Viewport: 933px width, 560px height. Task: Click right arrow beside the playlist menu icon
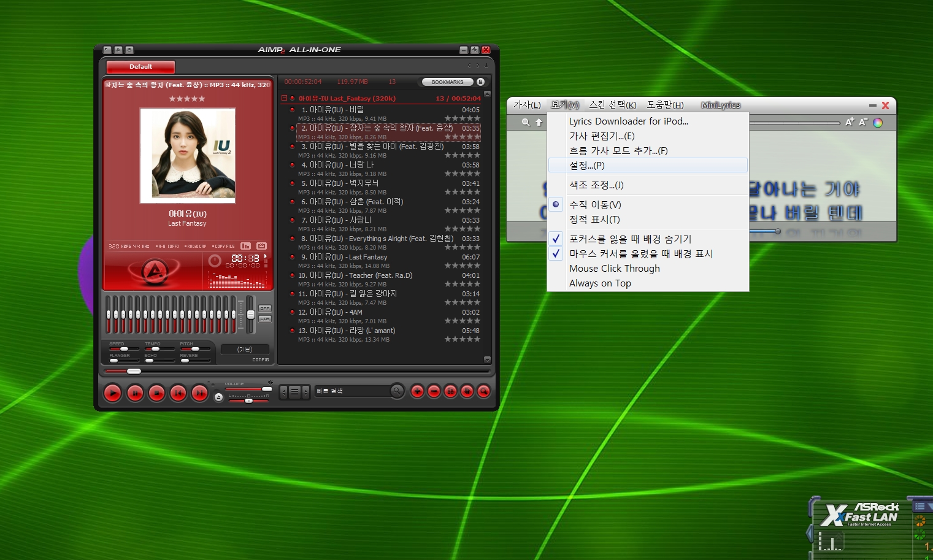click(x=305, y=392)
